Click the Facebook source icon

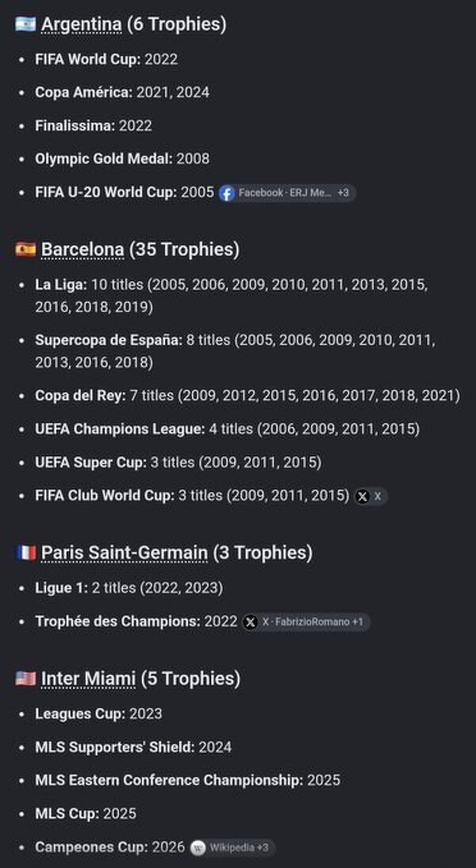[227, 193]
